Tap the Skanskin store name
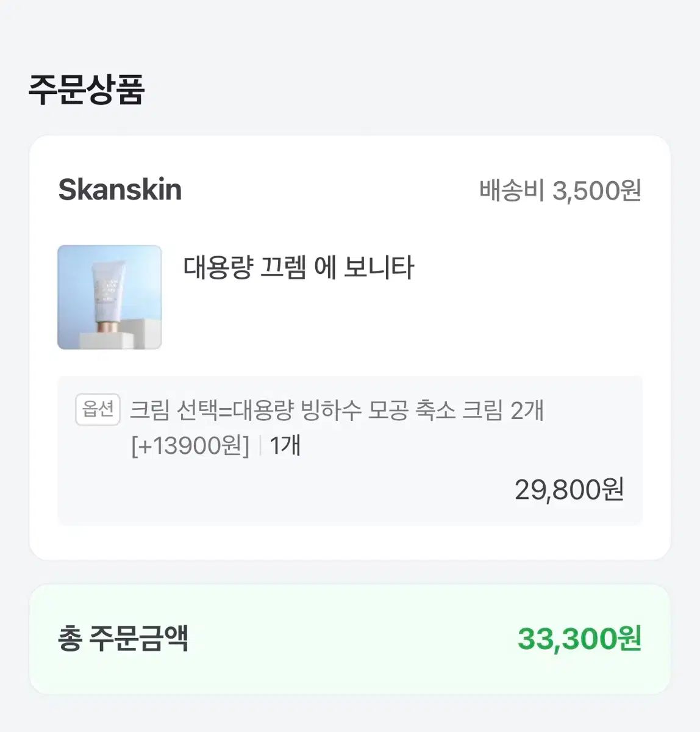Screen dimensions: 700x732 (x=120, y=190)
